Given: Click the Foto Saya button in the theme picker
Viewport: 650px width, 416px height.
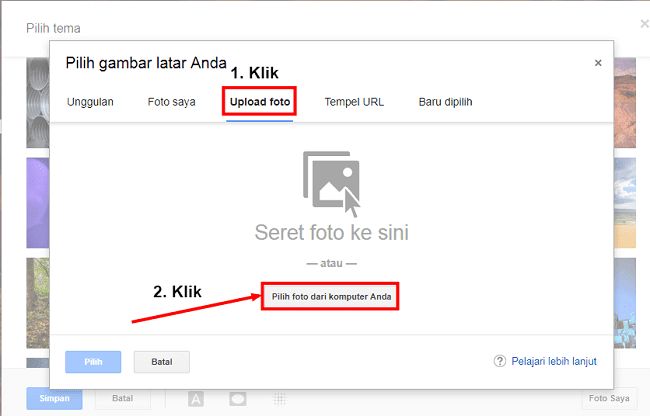Looking at the screenshot, I should click(x=609, y=399).
